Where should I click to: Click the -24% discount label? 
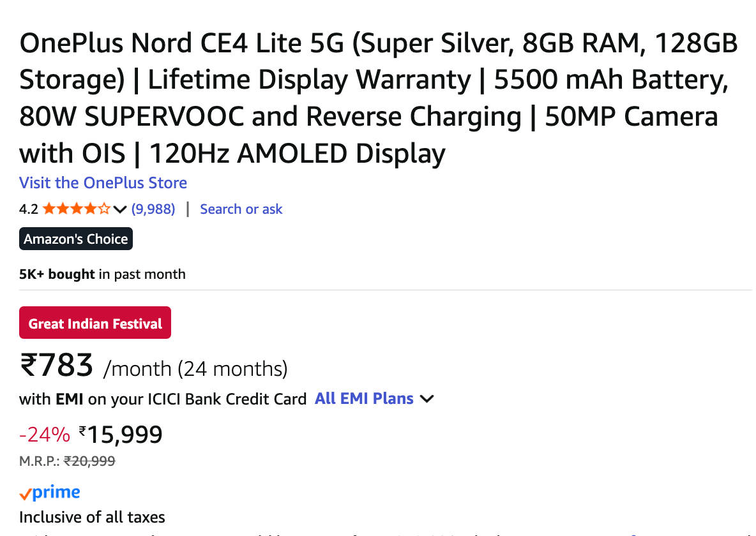pyautogui.click(x=45, y=435)
